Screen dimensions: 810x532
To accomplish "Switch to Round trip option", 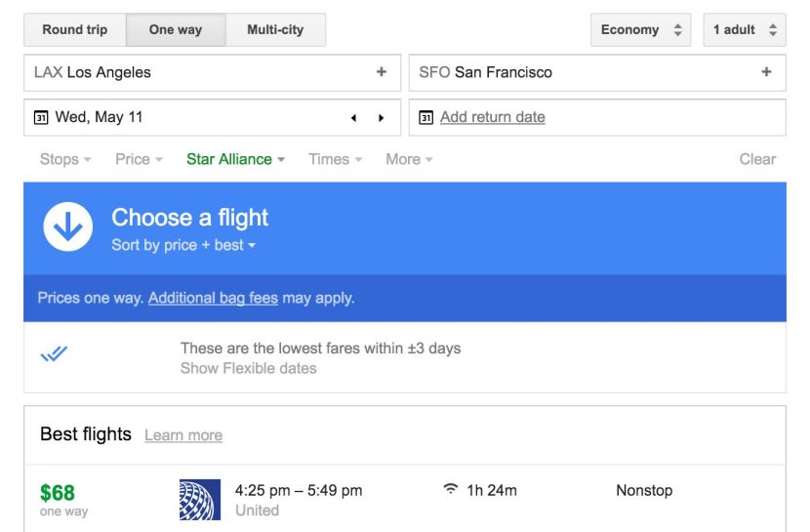I will point(75,30).
